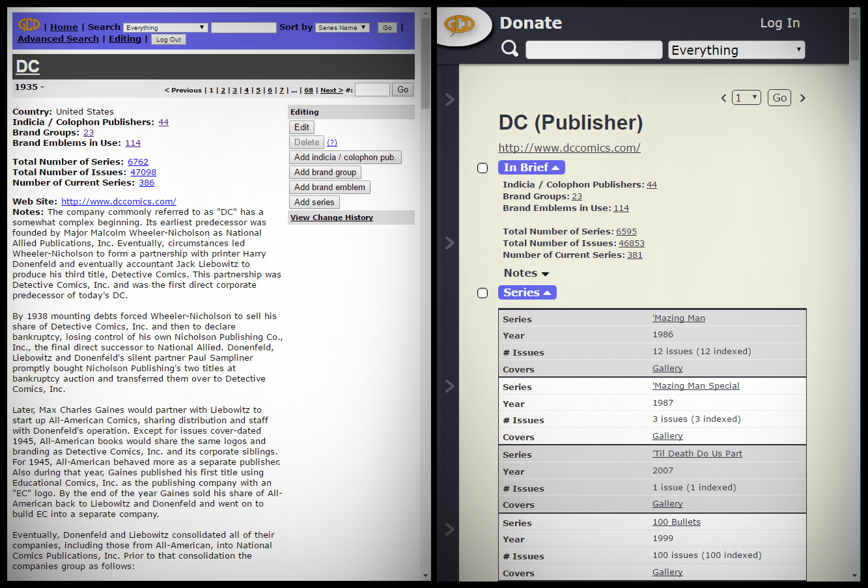Click Log In in right window header
Screen dimensions: 868x588
(x=780, y=23)
